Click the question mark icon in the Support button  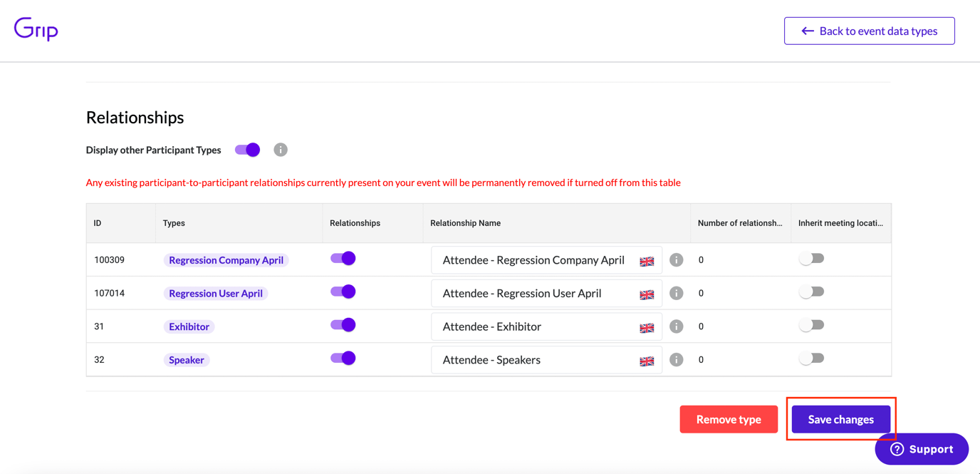[899, 449]
